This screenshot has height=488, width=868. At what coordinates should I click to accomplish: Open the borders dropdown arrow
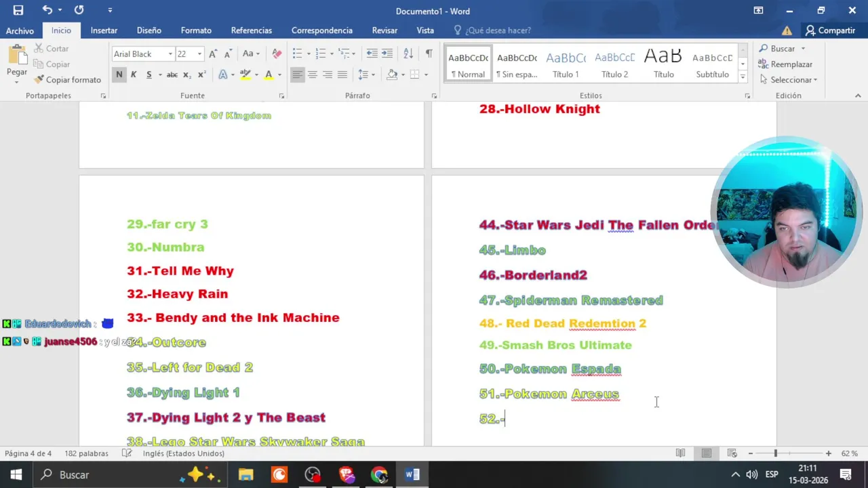426,75
